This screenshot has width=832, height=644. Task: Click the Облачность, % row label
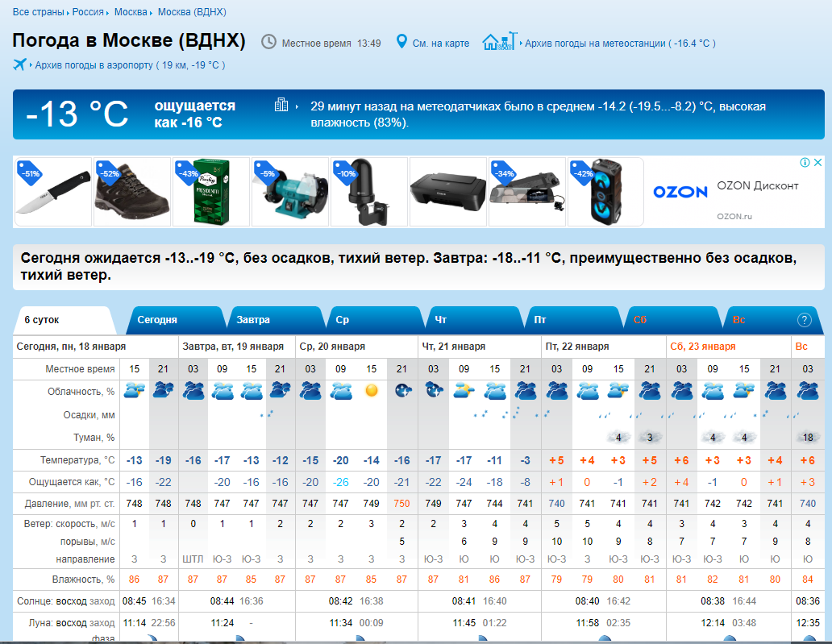coord(81,392)
